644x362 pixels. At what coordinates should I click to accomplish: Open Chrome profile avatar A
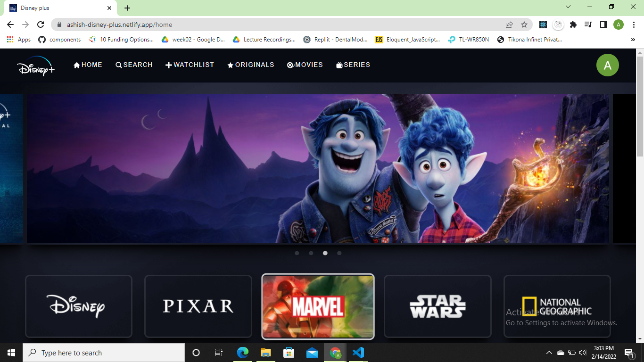(x=619, y=25)
